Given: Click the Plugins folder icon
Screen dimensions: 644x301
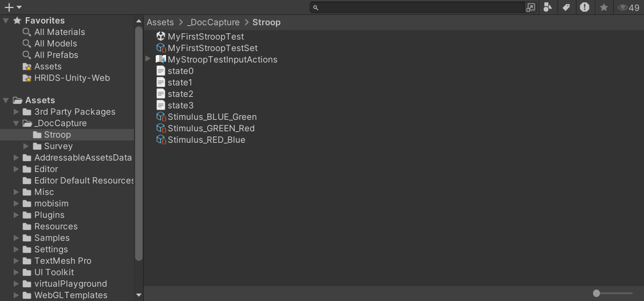Looking at the screenshot, I should 27,216.
